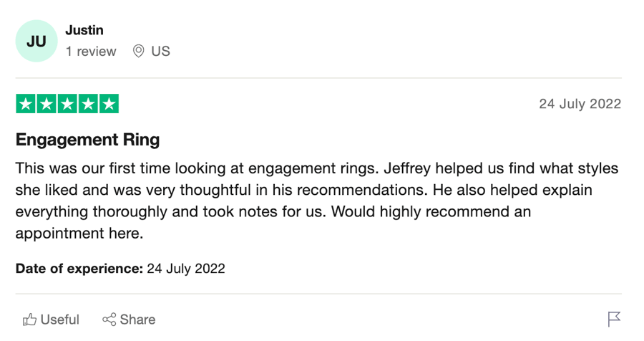Click the review body text paragraph
The height and width of the screenshot is (341, 644).
pos(317,201)
